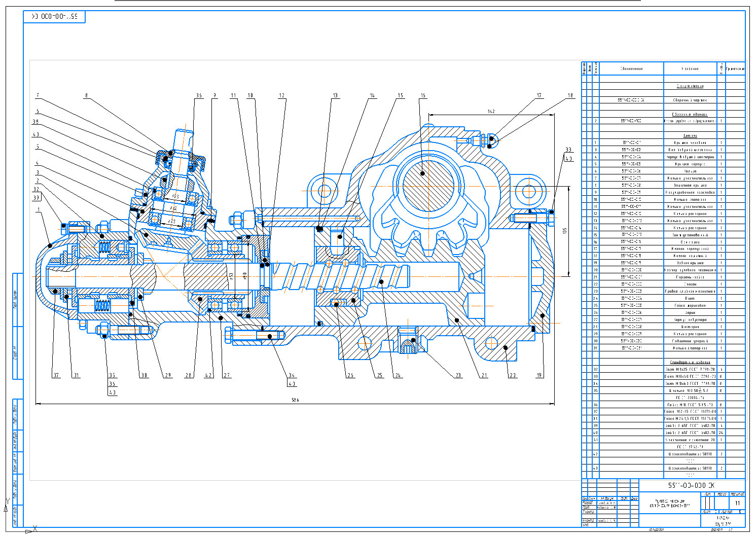Click callout number 1 on the left

coord(38,209)
